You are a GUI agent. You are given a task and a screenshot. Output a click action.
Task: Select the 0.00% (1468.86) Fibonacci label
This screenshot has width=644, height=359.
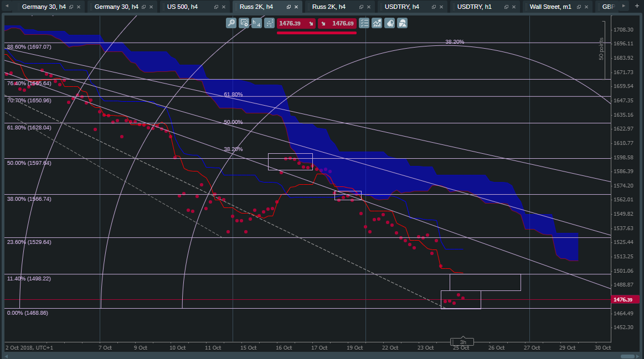[28, 313]
